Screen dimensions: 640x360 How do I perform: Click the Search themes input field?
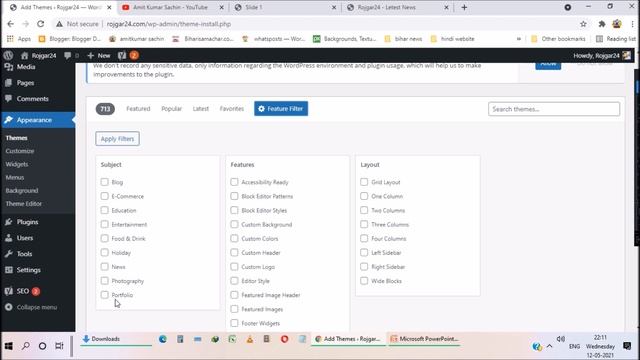554,109
